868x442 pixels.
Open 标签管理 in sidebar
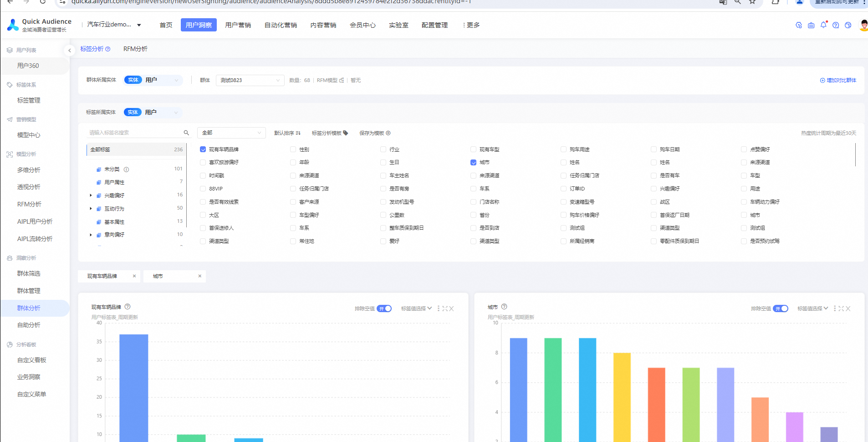click(x=29, y=100)
